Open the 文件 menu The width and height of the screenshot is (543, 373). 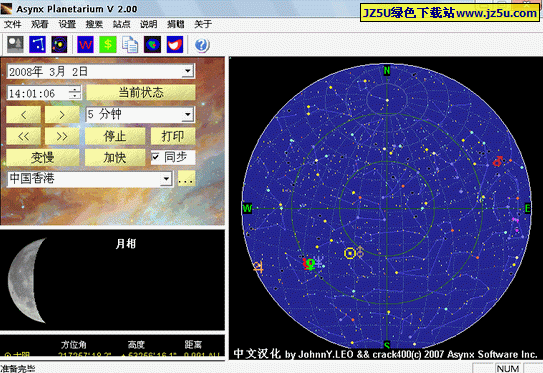pos(13,24)
